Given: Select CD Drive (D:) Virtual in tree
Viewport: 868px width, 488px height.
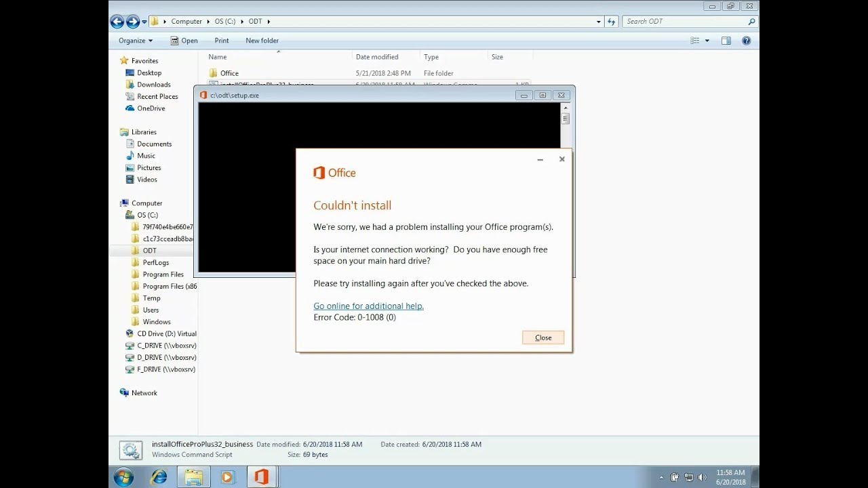Looking at the screenshot, I should pyautogui.click(x=161, y=333).
